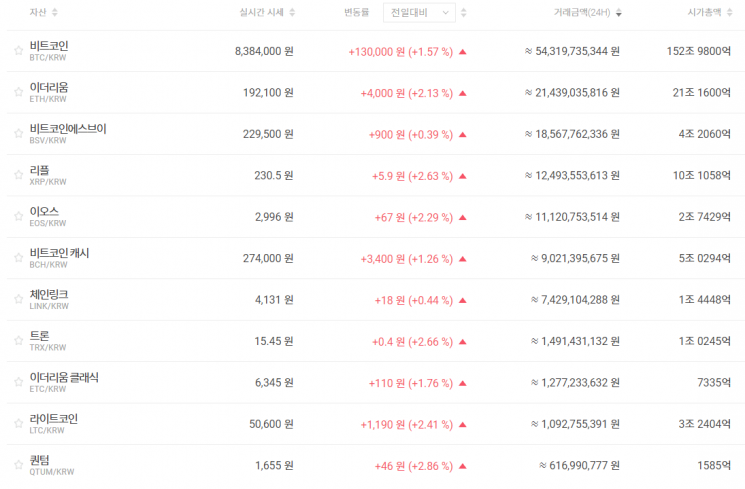Viewport: 745px width, 489px height.
Task: Sort using arrows beside 전일대비 dropdown
Action: (464, 12)
